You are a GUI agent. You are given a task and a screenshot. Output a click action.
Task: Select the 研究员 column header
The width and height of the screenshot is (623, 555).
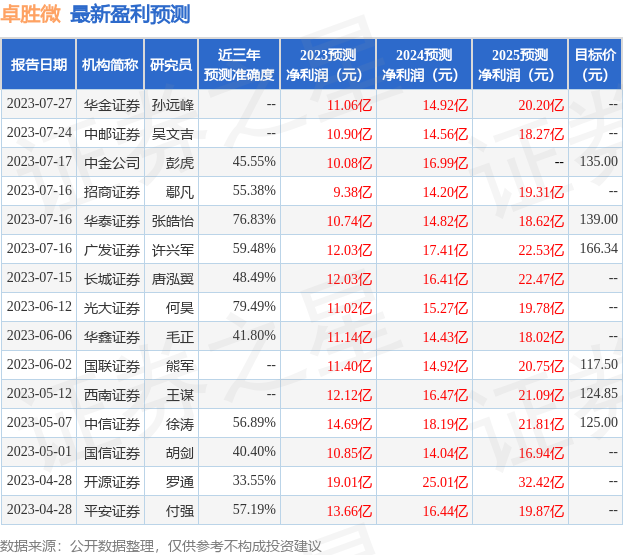(x=171, y=64)
